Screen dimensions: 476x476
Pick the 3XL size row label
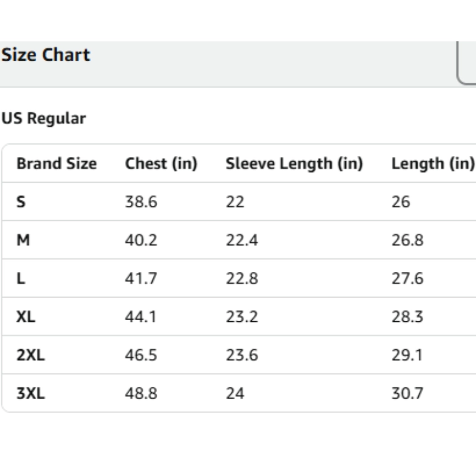coord(30,393)
